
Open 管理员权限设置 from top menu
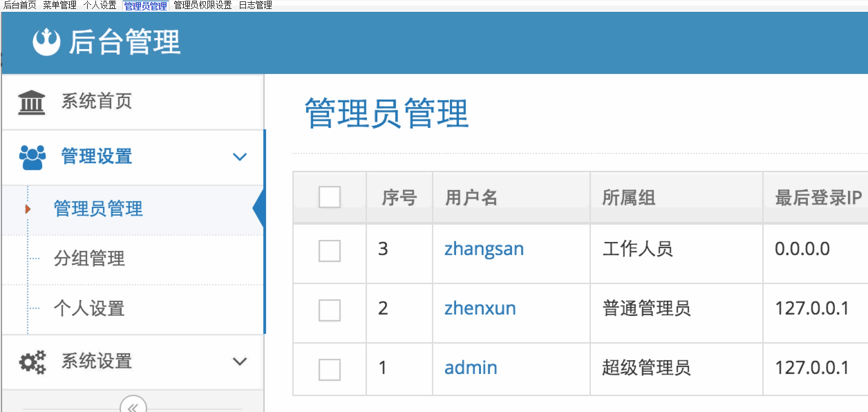point(202,6)
